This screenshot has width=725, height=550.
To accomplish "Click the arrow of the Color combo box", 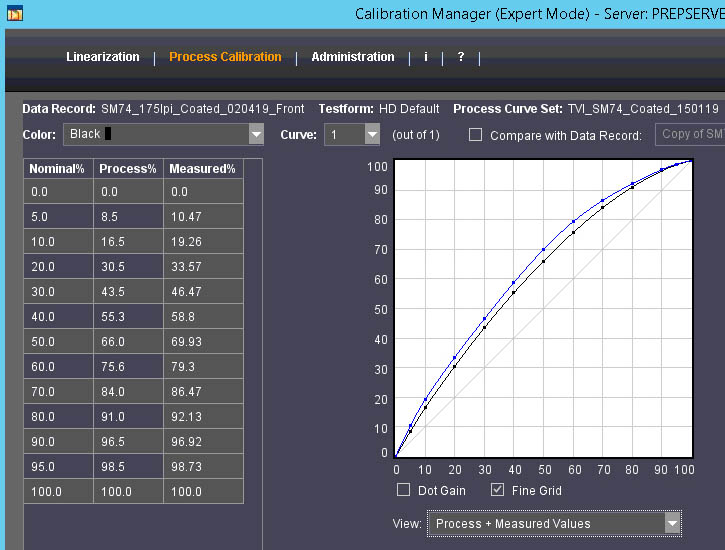I will click(256, 134).
